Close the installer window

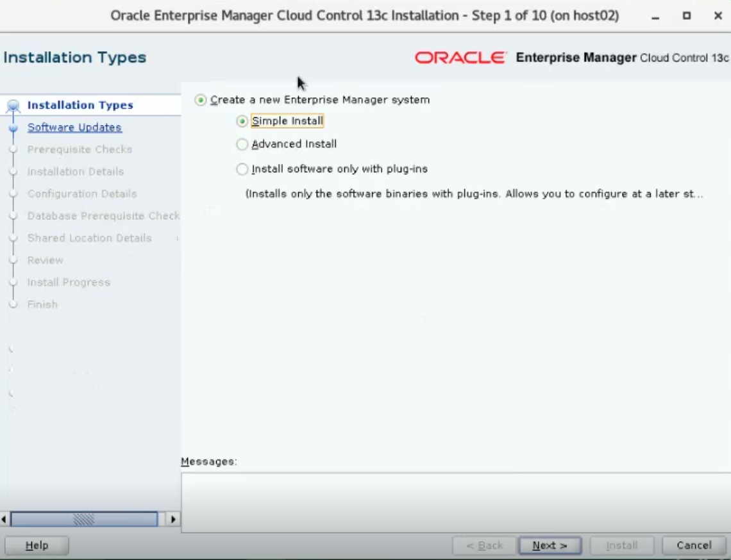click(x=718, y=16)
